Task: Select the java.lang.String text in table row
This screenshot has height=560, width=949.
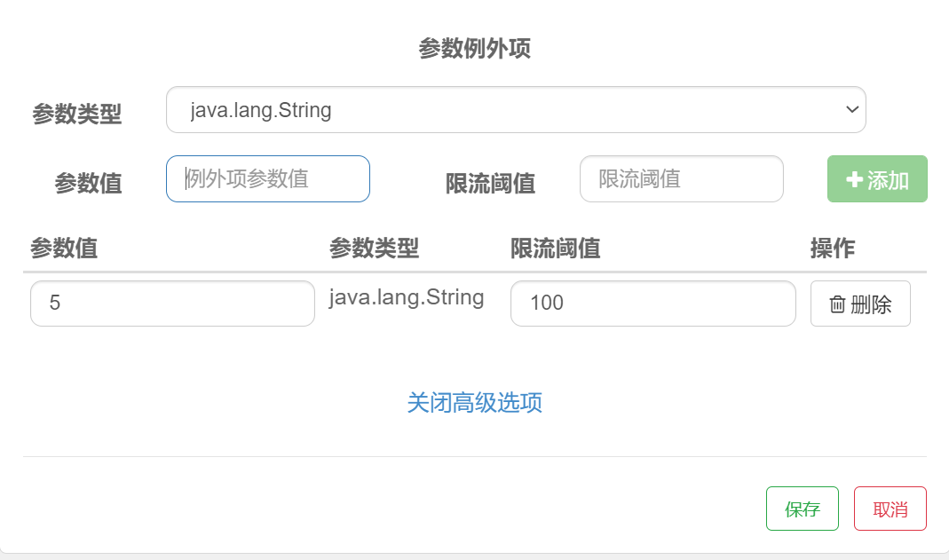Action: click(407, 297)
